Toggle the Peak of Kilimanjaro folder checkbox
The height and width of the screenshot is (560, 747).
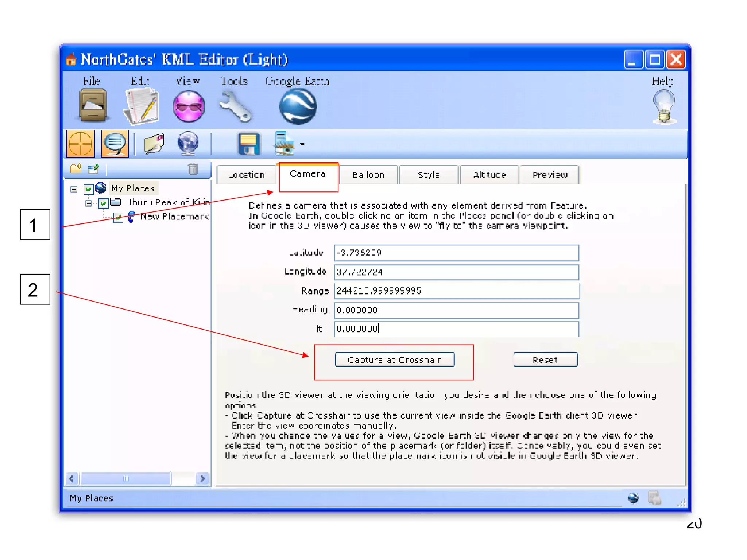[x=103, y=203]
